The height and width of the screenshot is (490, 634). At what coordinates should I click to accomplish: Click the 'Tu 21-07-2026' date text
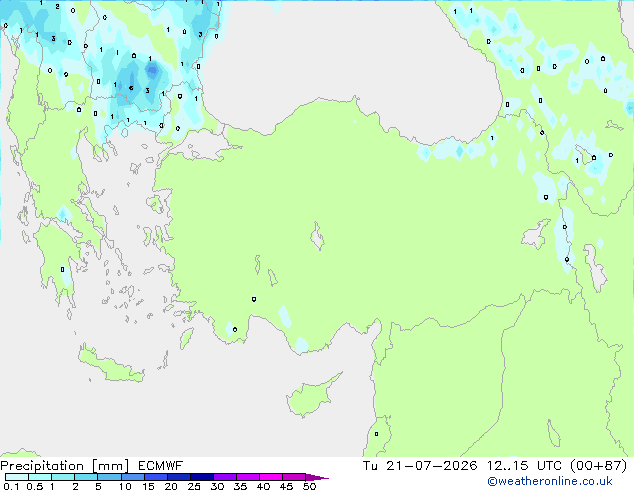pyautogui.click(x=420, y=466)
